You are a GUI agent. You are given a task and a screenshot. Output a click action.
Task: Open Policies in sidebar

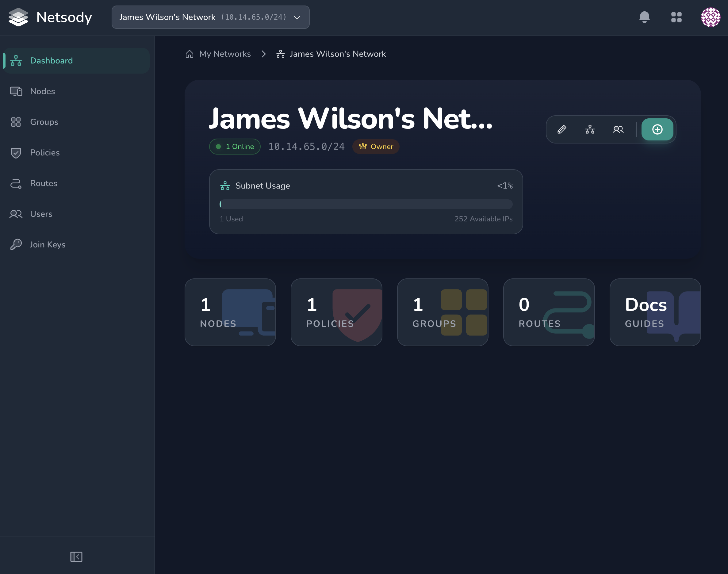point(76,153)
